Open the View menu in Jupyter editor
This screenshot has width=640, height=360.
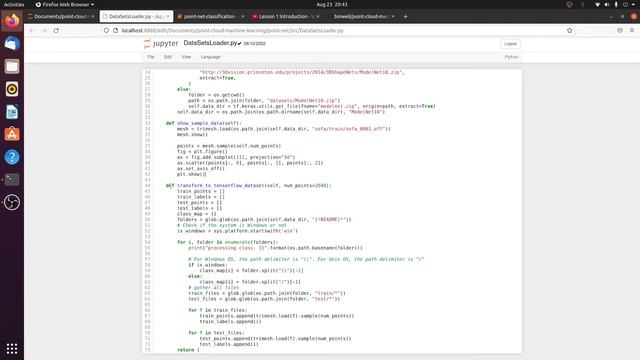tap(186, 57)
